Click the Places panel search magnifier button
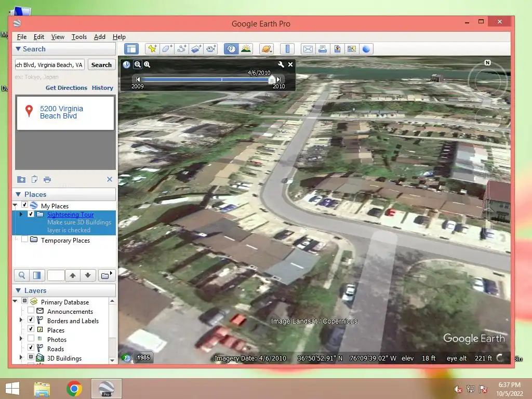Image resolution: width=532 pixels, height=399 pixels. [x=22, y=275]
